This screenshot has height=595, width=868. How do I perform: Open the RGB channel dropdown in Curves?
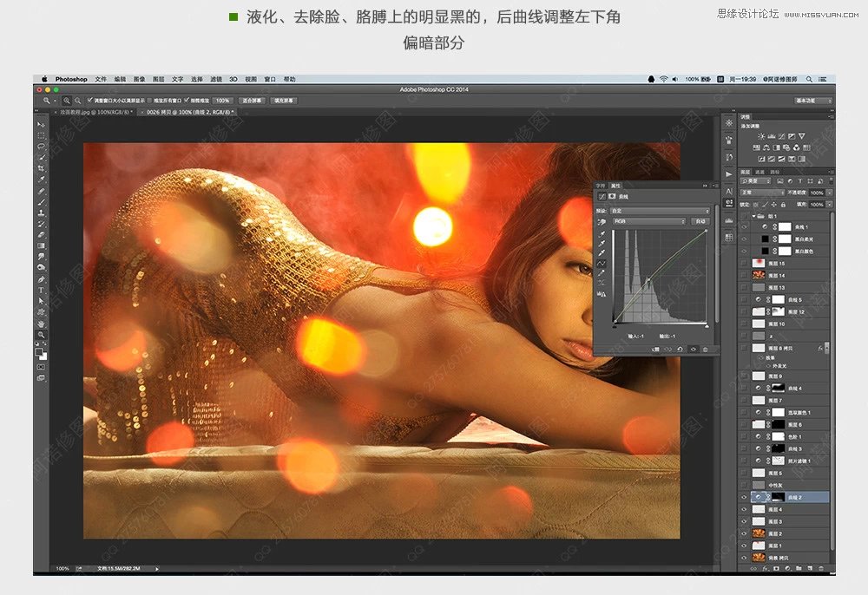(x=649, y=222)
